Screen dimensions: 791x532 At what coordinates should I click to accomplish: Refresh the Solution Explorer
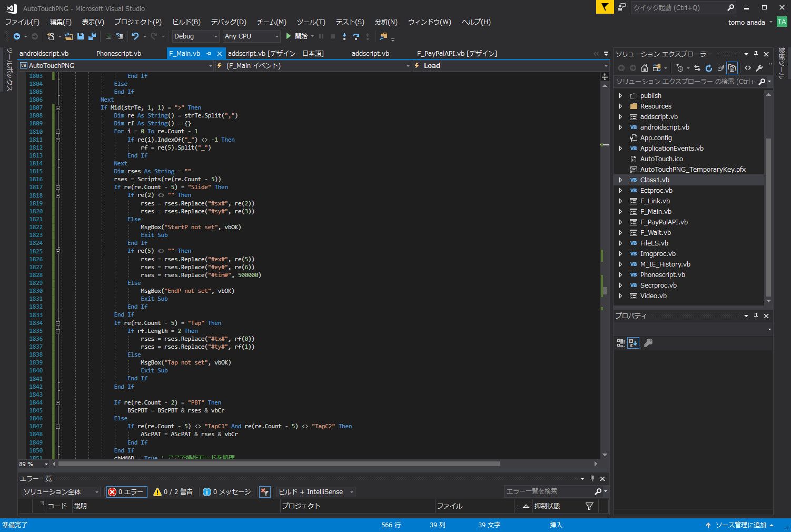click(709, 68)
